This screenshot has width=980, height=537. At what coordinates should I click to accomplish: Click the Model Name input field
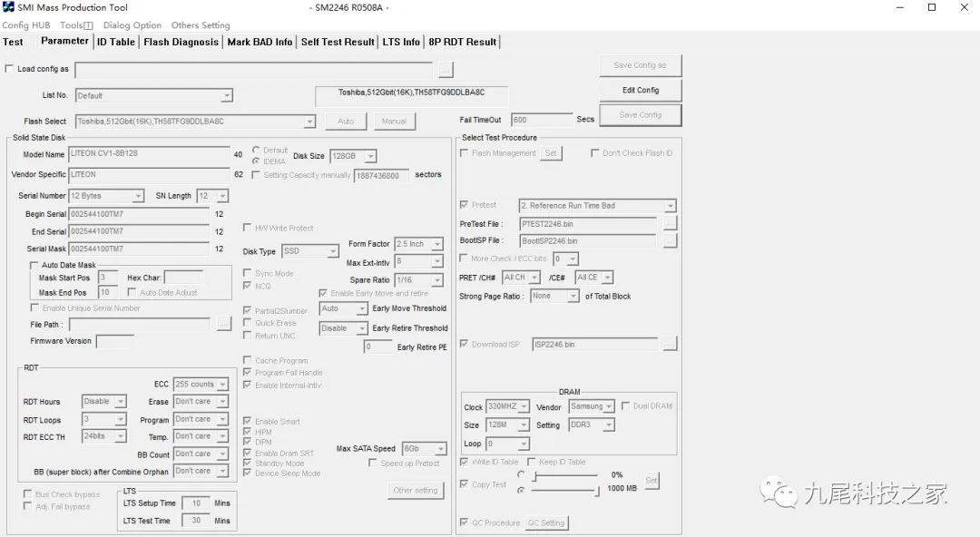click(x=149, y=154)
